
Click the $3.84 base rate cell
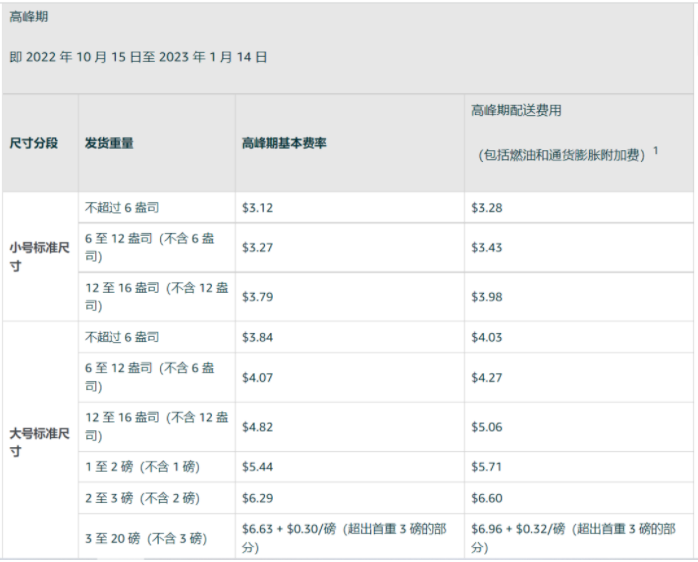click(258, 338)
